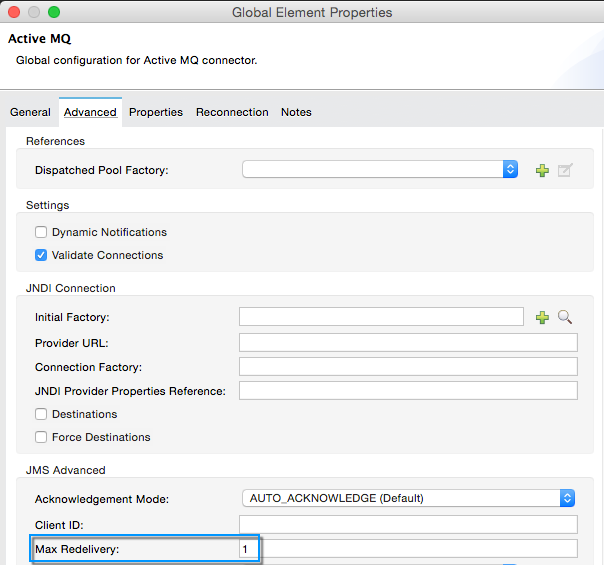Switch to the General tab

(30, 112)
